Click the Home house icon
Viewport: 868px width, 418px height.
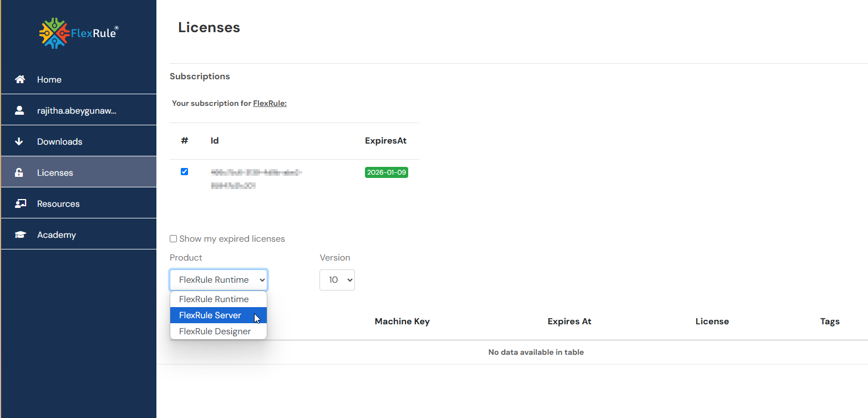20,79
